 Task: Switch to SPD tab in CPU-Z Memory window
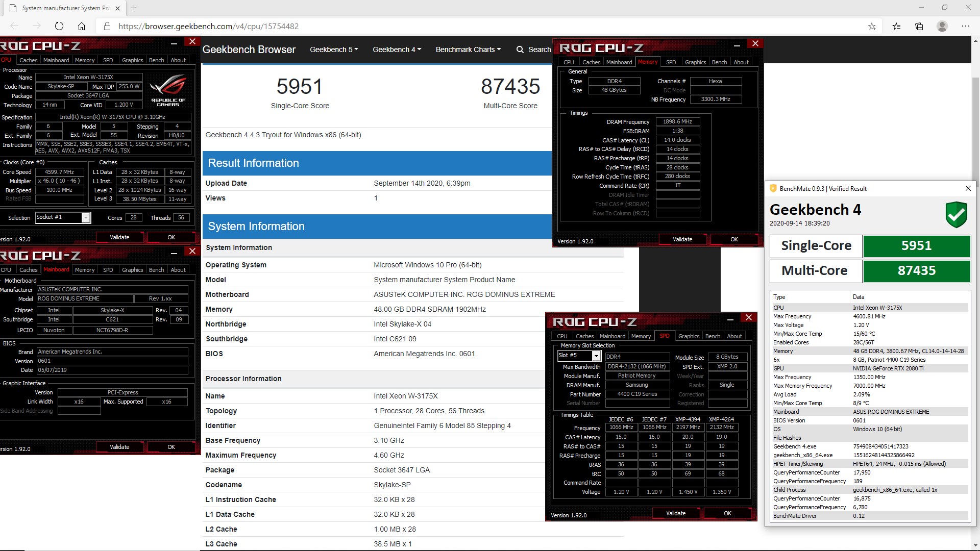[x=671, y=62]
